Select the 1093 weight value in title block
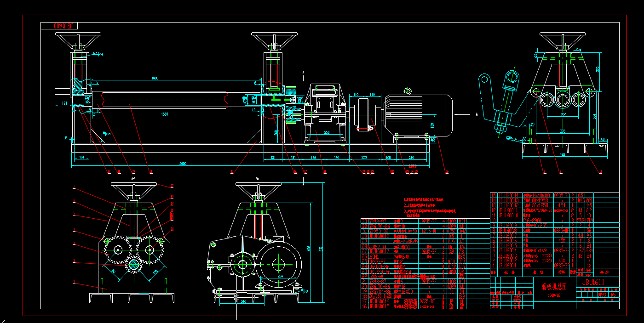 602,295
